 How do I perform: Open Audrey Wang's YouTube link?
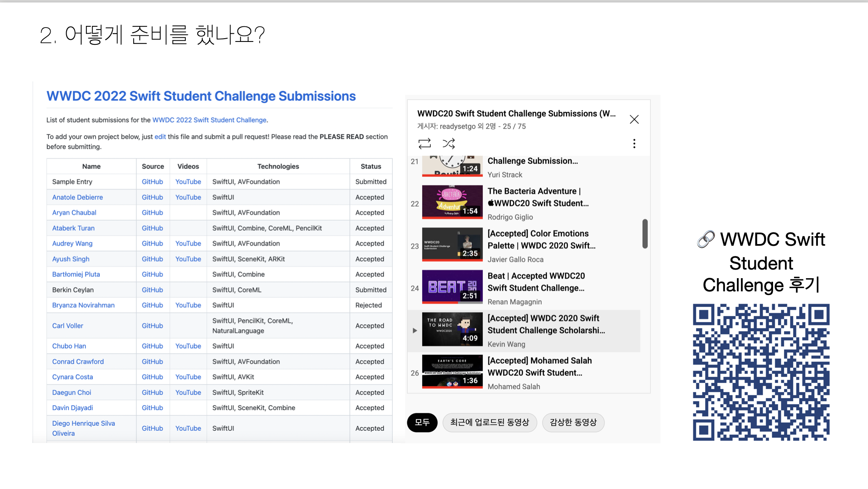[x=188, y=243]
